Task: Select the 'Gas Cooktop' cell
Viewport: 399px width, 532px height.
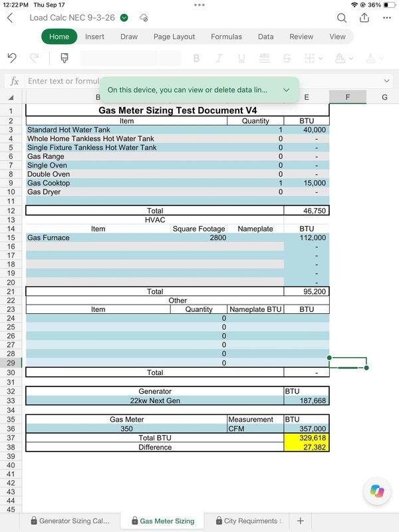Action: [126, 183]
